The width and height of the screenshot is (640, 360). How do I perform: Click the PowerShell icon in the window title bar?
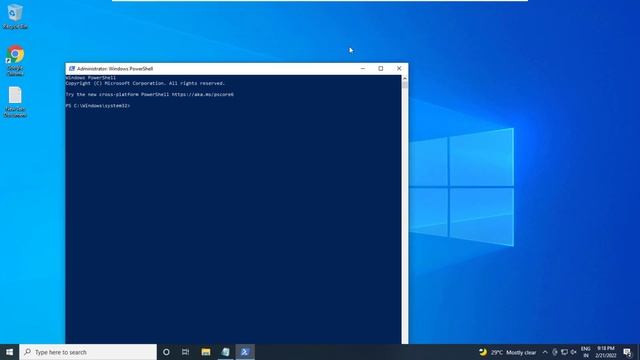[x=72, y=69]
